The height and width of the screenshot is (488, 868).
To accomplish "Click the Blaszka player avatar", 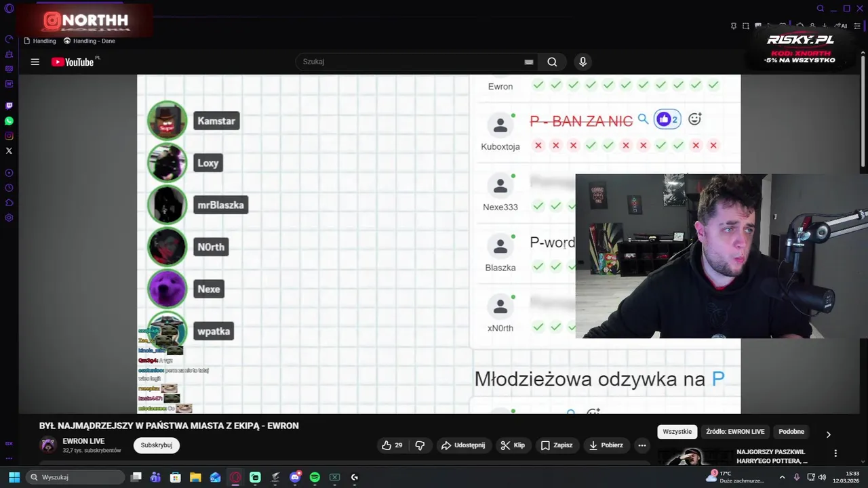I will pyautogui.click(x=500, y=246).
